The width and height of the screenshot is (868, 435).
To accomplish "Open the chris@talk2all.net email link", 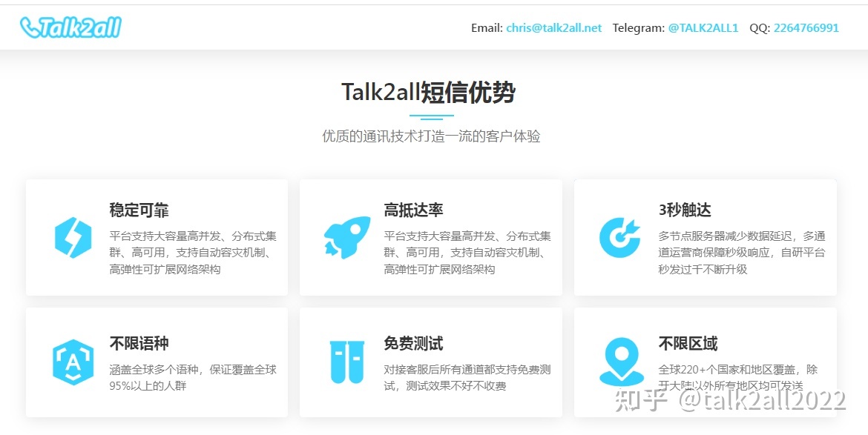I will click(553, 27).
